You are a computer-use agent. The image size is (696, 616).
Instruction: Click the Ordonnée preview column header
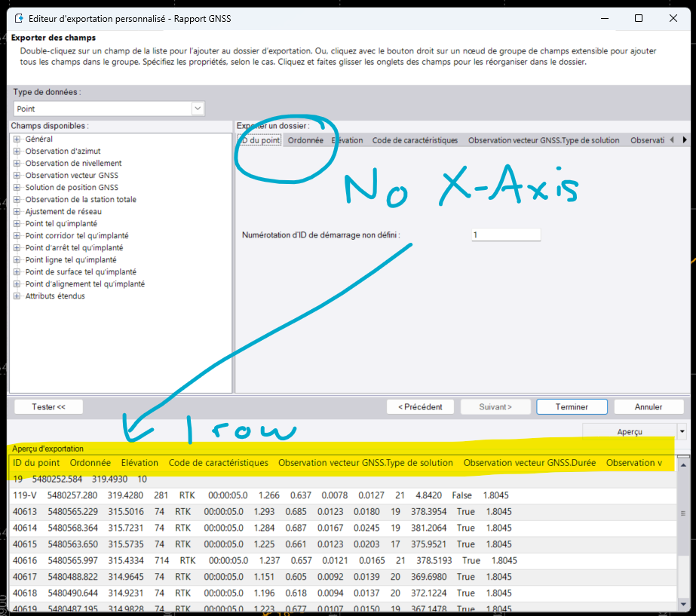click(x=90, y=463)
